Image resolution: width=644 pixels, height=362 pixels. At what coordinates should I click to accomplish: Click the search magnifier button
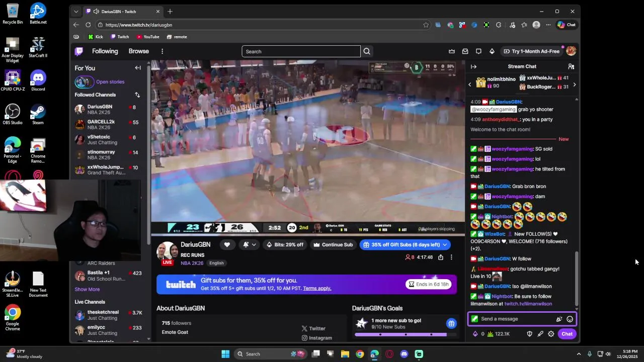point(367,51)
